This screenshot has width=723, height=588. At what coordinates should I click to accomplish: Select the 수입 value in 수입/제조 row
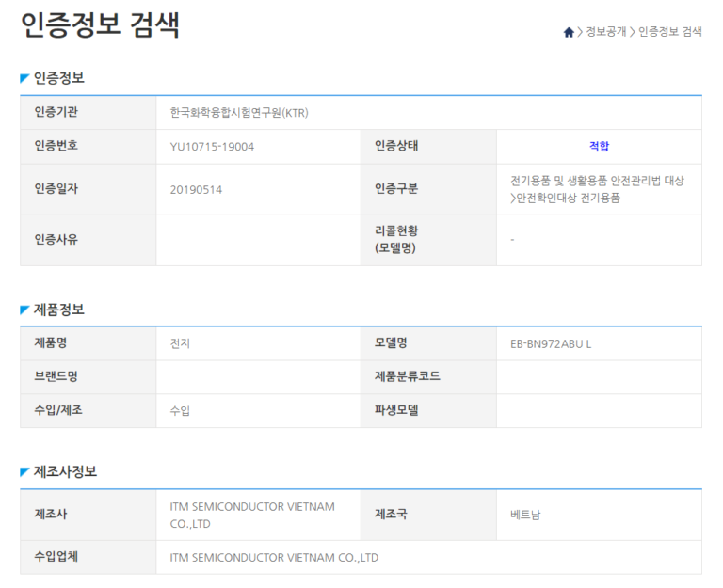tap(180, 410)
